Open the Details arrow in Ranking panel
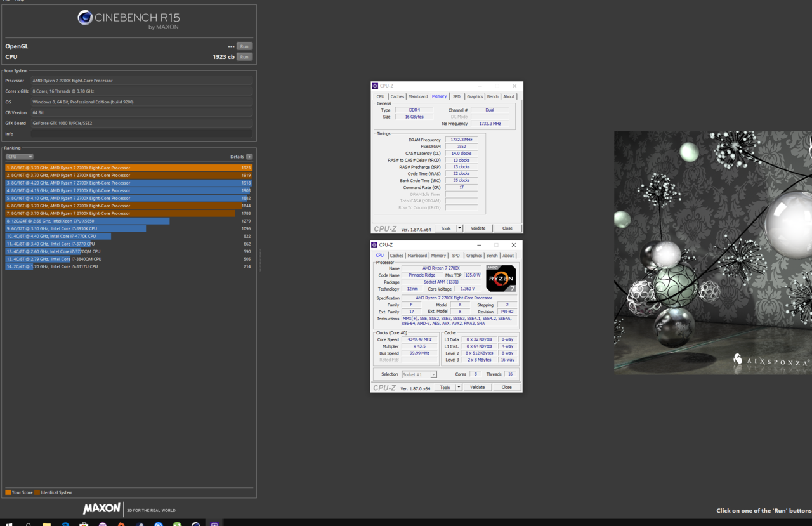812x526 pixels. pos(249,157)
